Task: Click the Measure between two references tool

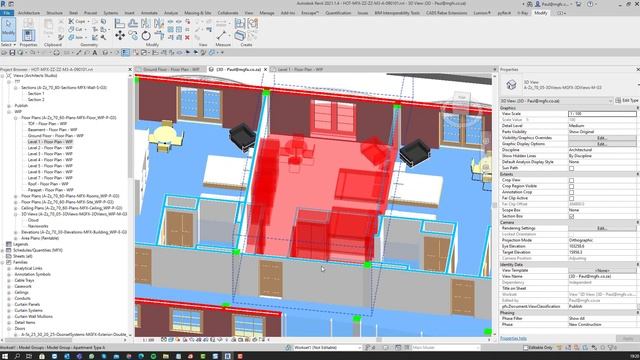Action: [221, 35]
